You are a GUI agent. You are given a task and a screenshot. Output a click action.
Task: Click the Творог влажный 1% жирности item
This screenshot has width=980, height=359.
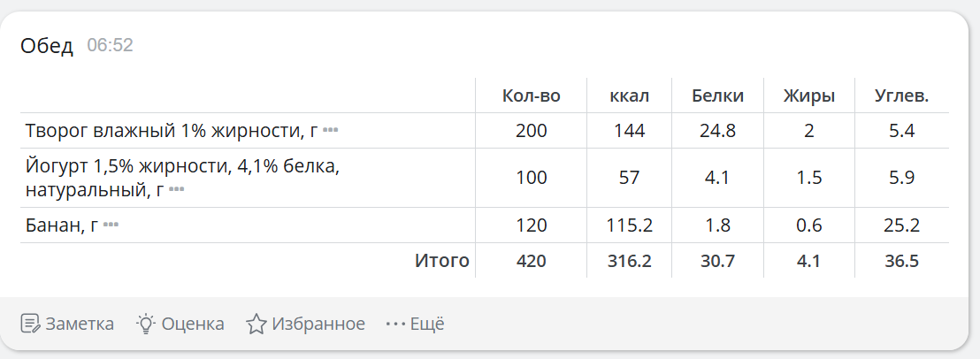172,131
